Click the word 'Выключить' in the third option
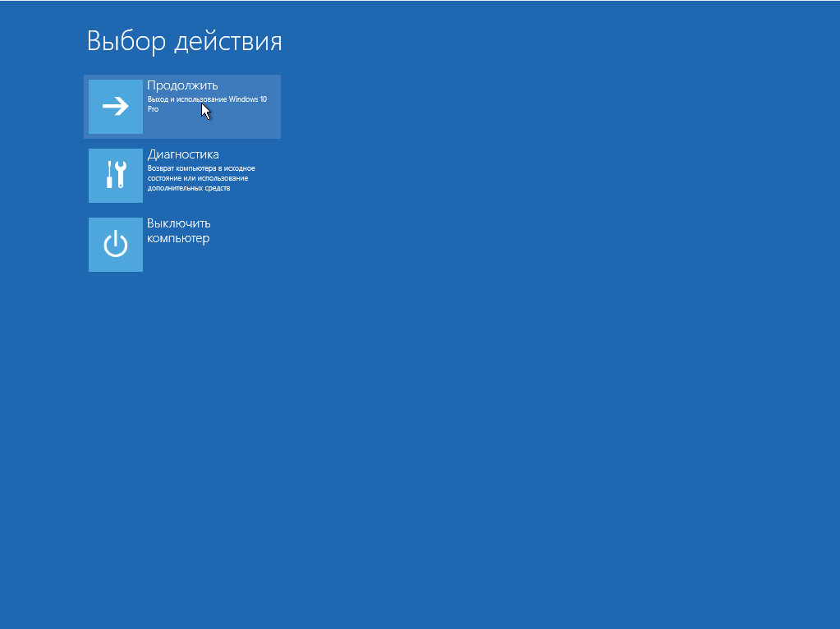 (178, 223)
